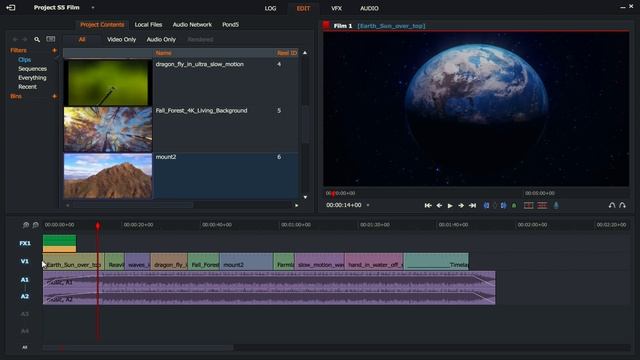Click the browser back arrow icon
This screenshot has height=360, width=640.
click(15, 39)
